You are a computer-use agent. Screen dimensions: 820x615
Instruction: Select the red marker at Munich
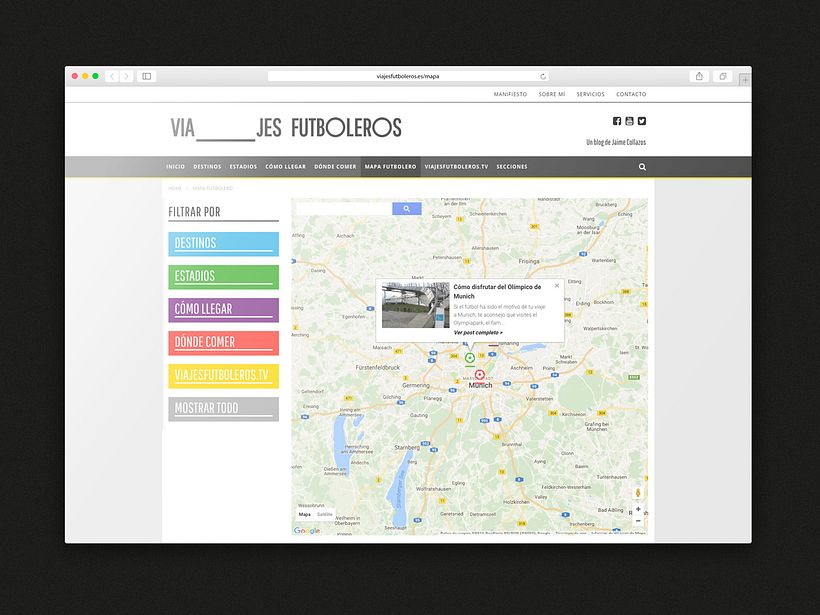[480, 374]
